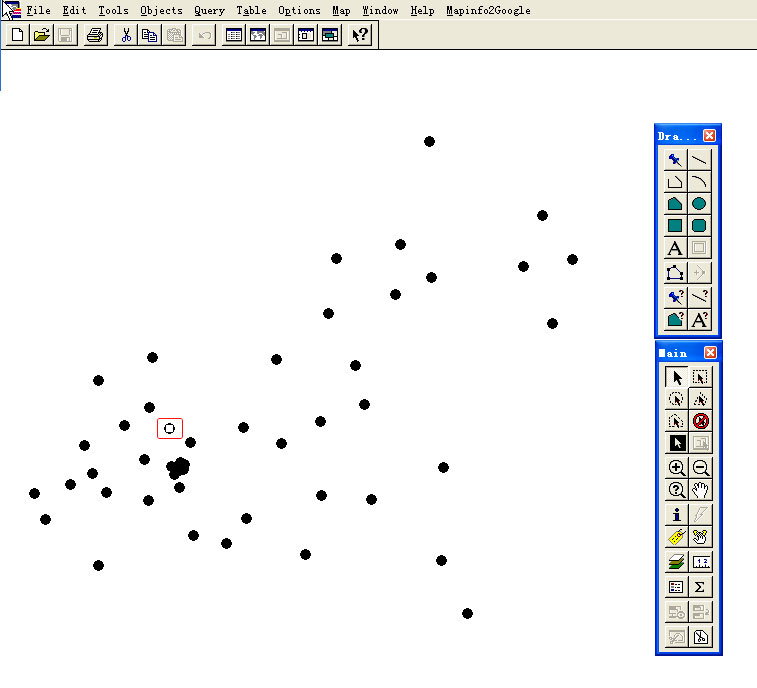The image size is (757, 688).
Task: Open the Mapinfo2Google menu
Action: click(x=488, y=10)
